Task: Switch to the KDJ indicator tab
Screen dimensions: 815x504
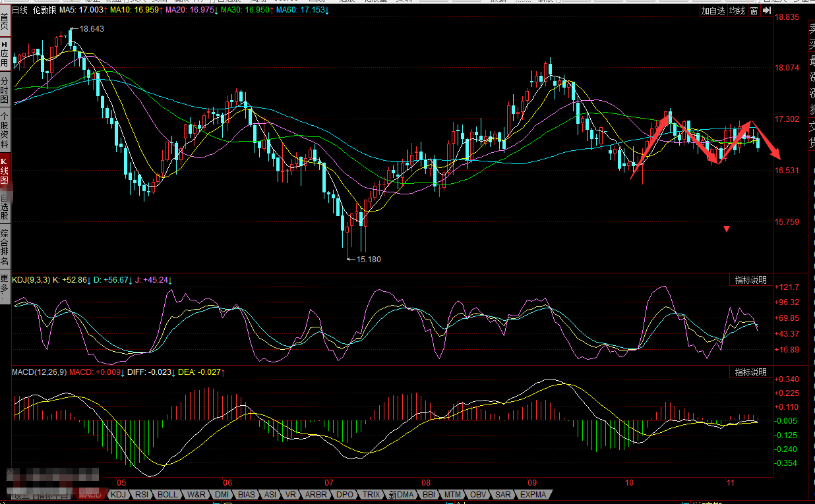Action: (118, 494)
